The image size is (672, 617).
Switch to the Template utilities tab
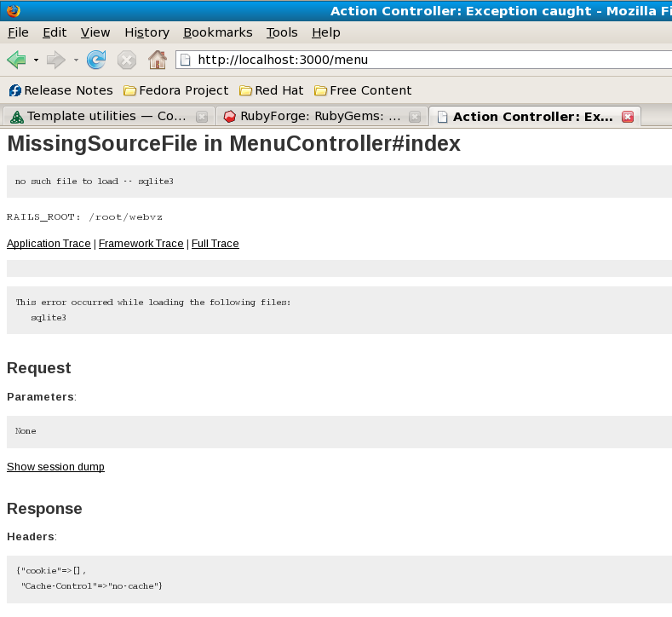coord(102,117)
